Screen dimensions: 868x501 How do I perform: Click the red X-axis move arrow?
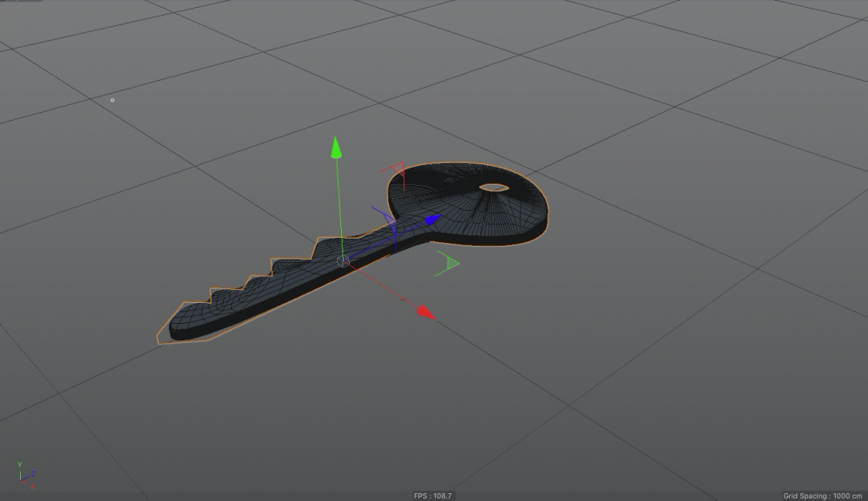(x=426, y=313)
